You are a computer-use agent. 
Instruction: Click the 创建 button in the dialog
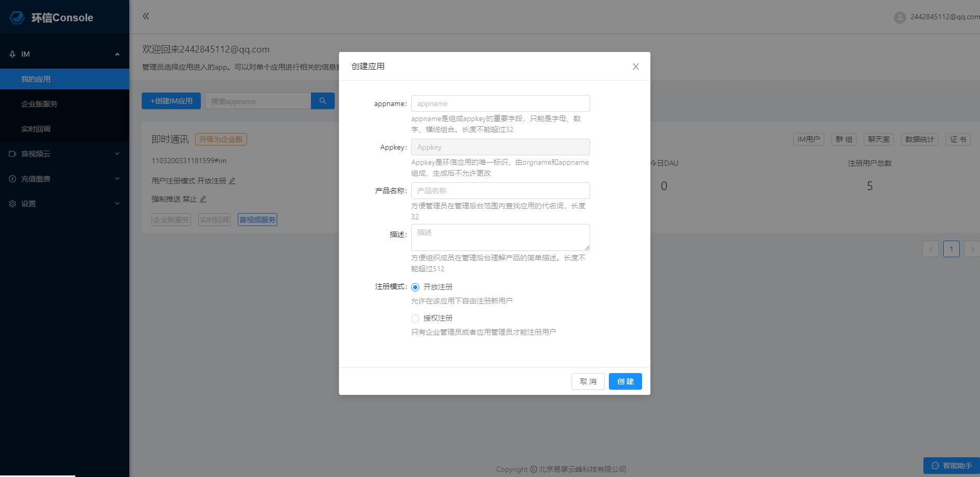point(625,381)
